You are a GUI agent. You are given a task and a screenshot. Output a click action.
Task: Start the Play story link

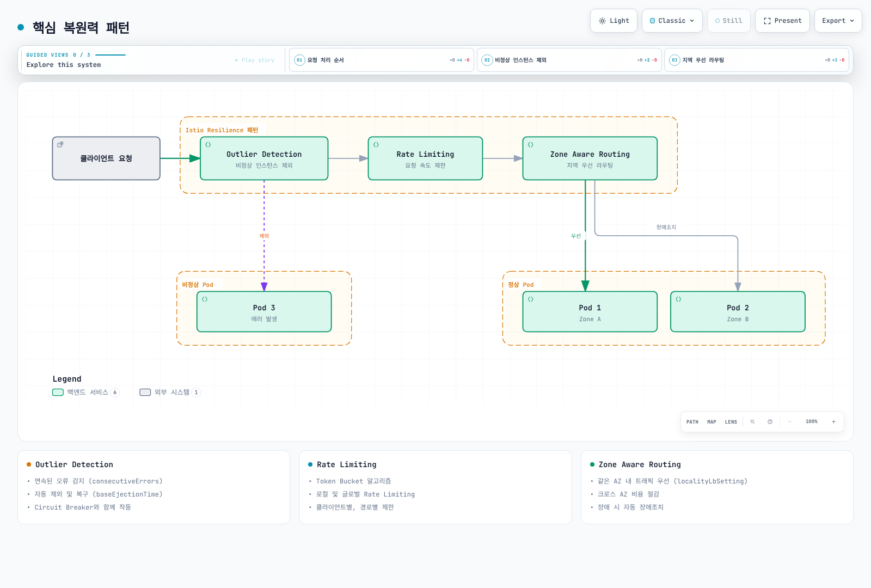tap(255, 60)
